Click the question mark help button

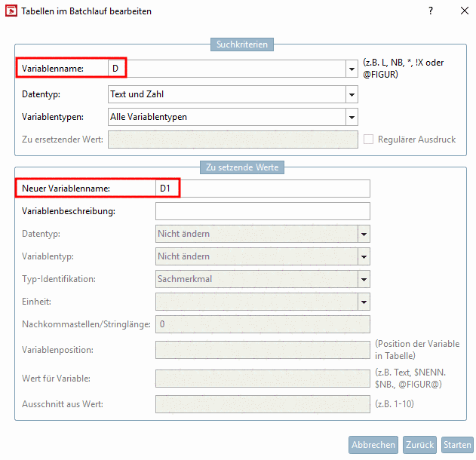(x=431, y=11)
